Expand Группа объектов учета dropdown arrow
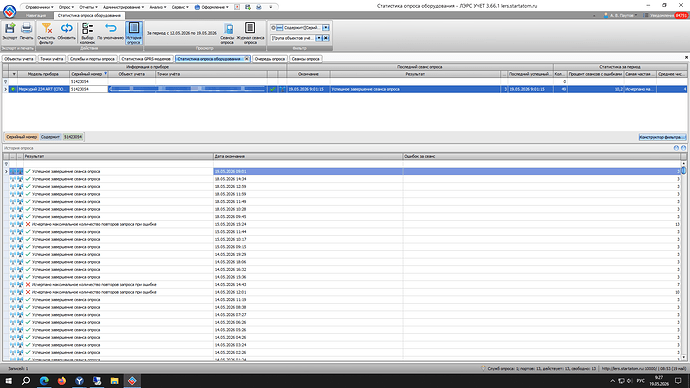The height and width of the screenshot is (388, 690). pyautogui.click(x=319, y=38)
